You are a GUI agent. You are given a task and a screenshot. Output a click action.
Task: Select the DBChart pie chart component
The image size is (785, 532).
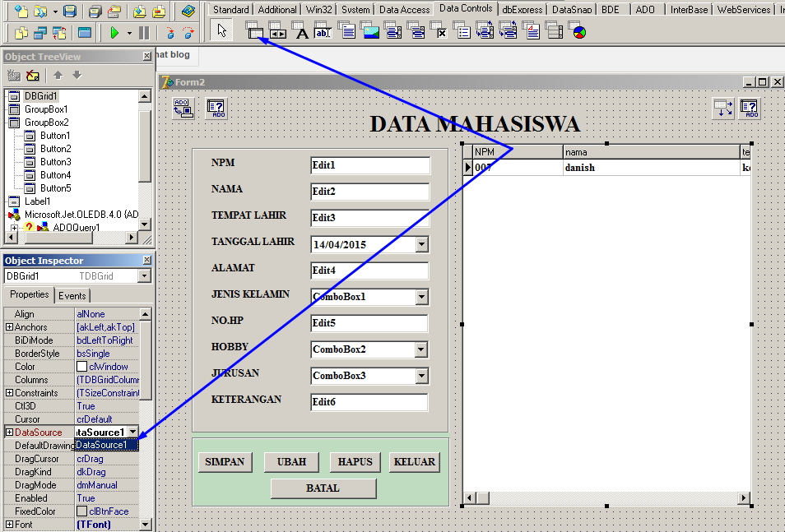[578, 33]
